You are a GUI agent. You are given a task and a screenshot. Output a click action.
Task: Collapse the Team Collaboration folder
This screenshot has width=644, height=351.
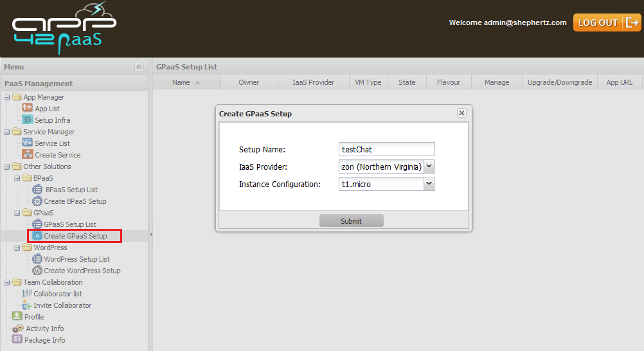tap(7, 283)
